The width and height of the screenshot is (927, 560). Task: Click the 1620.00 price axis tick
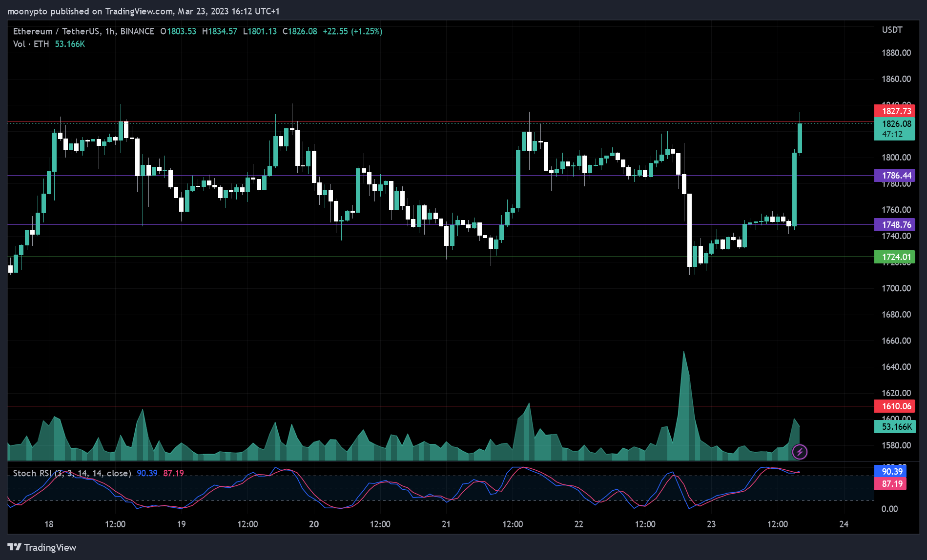[896, 393]
